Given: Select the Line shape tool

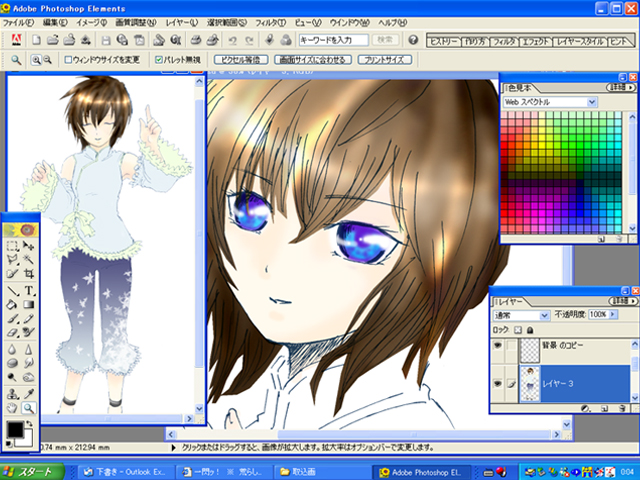Looking at the screenshot, I should tap(12, 291).
